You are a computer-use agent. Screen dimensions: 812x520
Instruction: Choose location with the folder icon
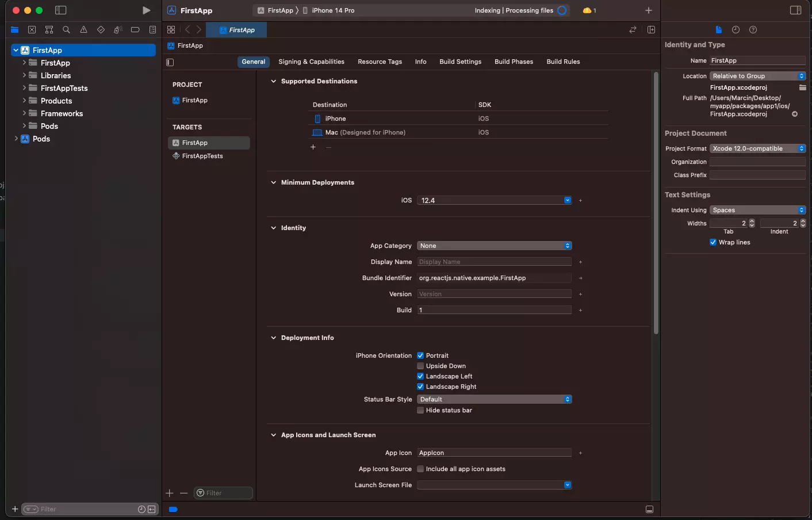802,87
